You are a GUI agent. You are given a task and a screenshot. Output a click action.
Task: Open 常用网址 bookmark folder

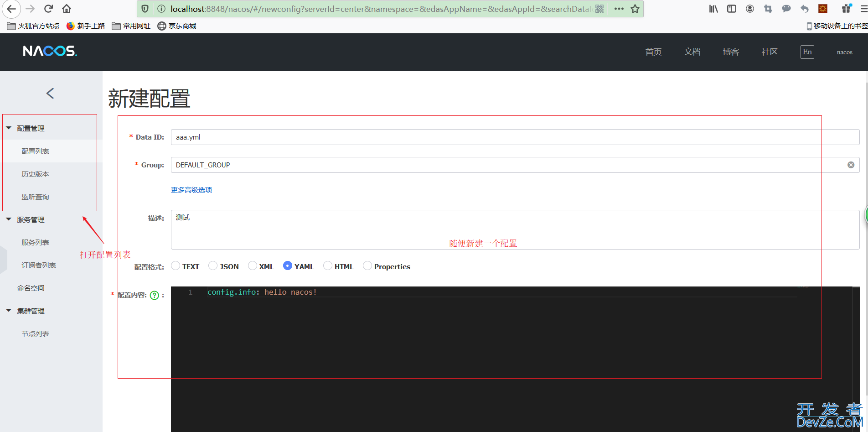pyautogui.click(x=131, y=26)
